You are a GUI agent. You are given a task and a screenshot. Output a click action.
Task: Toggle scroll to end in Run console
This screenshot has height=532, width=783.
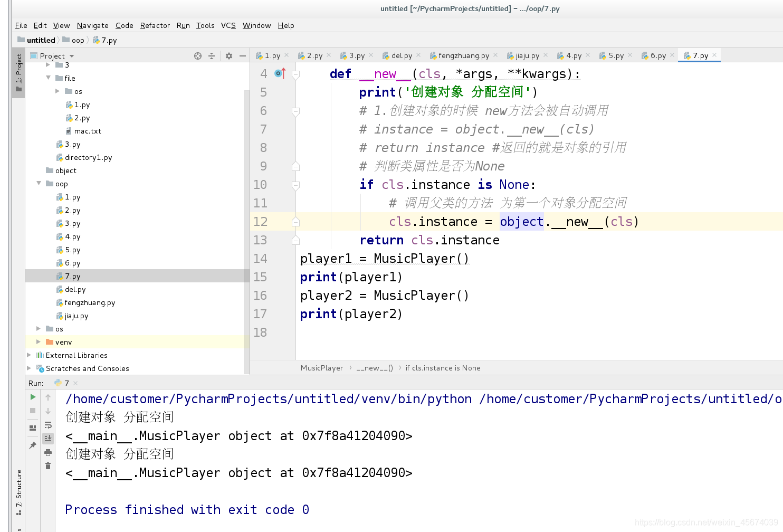pyautogui.click(x=48, y=438)
